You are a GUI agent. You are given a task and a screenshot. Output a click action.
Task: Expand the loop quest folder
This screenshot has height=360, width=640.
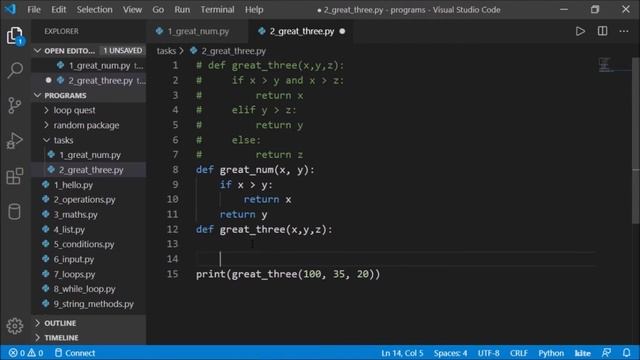pyautogui.click(x=47, y=110)
